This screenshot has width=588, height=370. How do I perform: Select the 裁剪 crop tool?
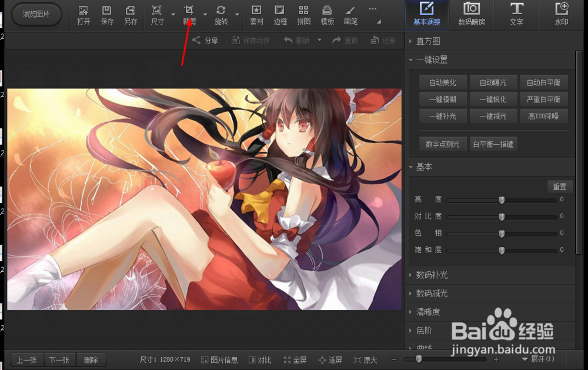[189, 15]
